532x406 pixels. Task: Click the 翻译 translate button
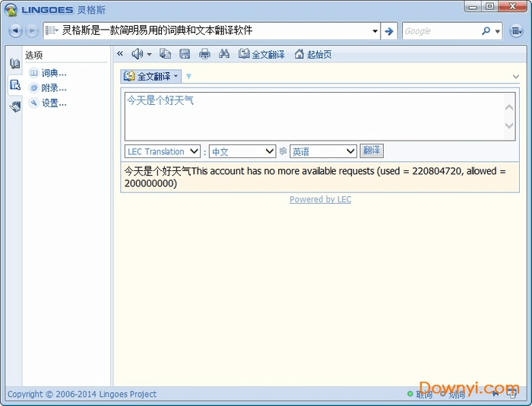[x=372, y=151]
